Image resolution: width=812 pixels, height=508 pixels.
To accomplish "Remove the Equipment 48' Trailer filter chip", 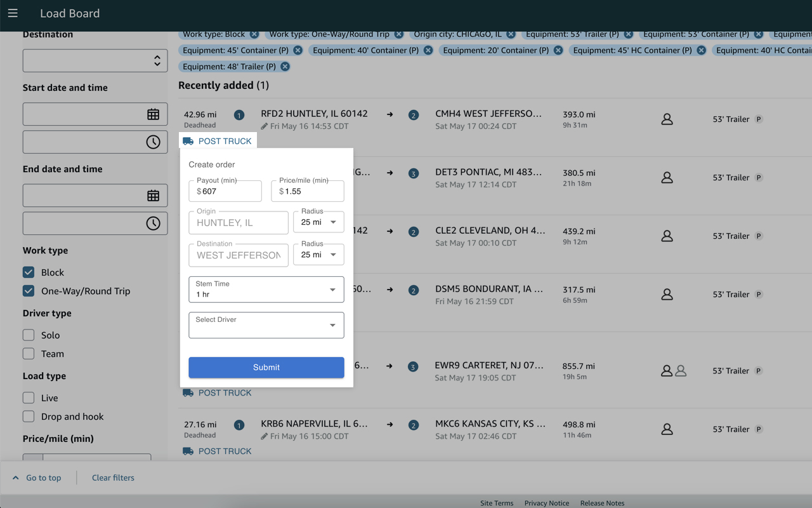I will tap(285, 66).
